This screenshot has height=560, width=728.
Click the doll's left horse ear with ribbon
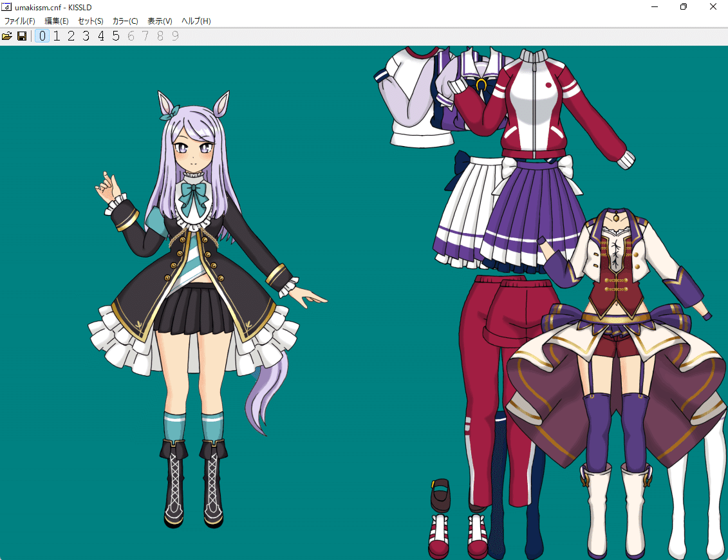pos(168,106)
